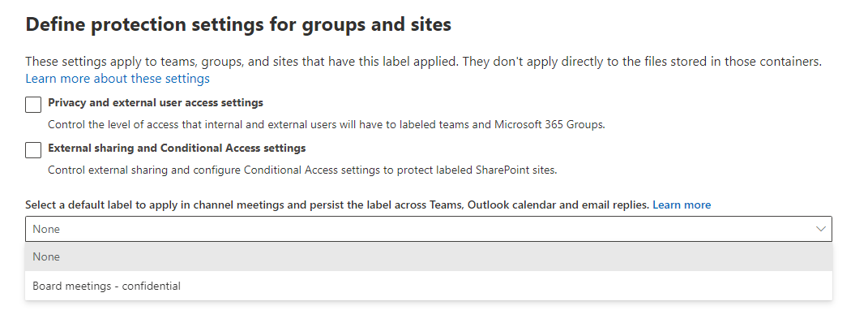The height and width of the screenshot is (336, 868).
Task: Follow the "Learn more" link after email replies
Action: pos(682,205)
